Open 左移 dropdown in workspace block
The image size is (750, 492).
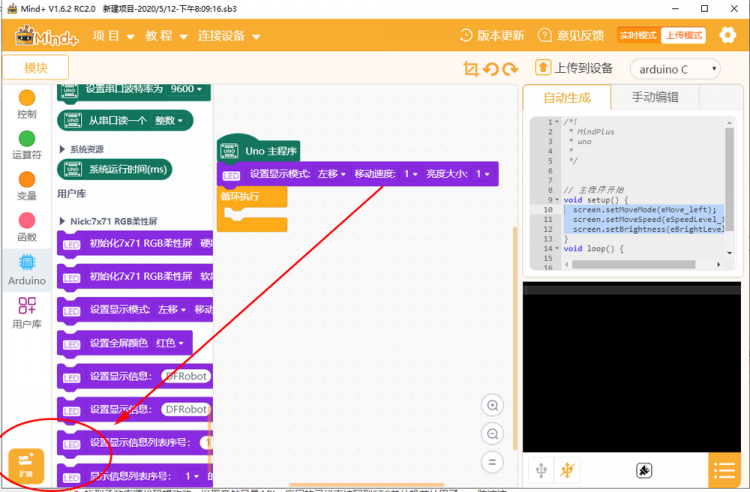(331, 174)
